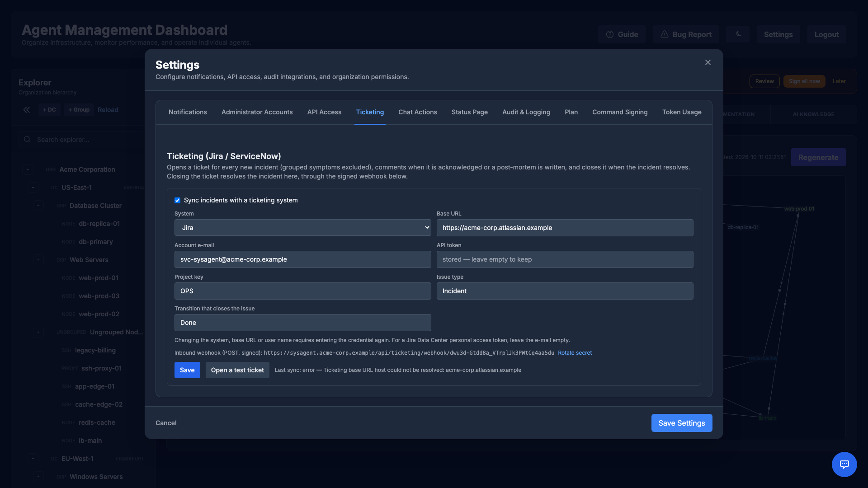The width and height of the screenshot is (868, 488).
Task: Click the Issue type field
Action: (x=565, y=291)
